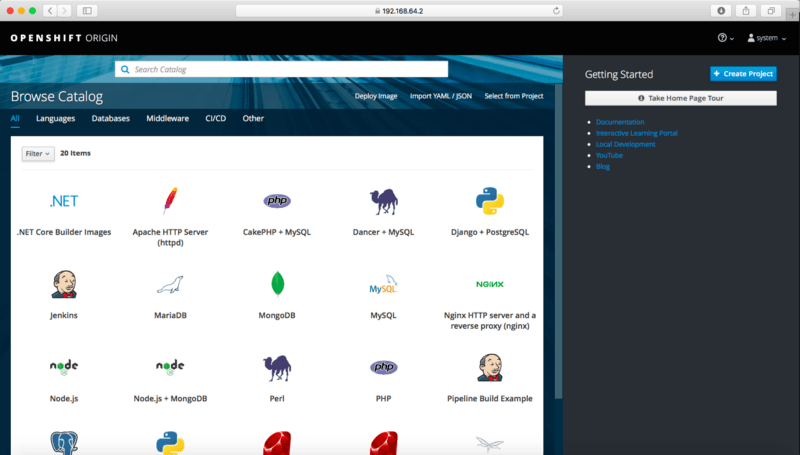Open the Node.js catalog icon
This screenshot has width=800, height=455.
[x=64, y=367]
